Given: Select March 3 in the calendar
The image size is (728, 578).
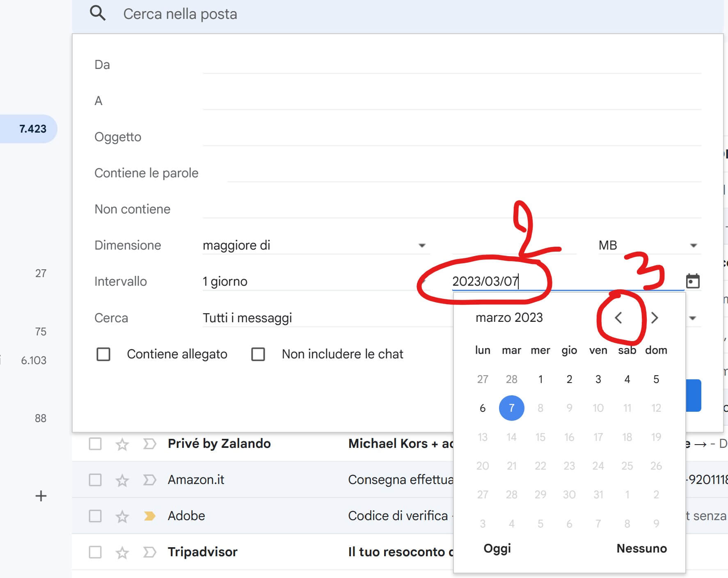Looking at the screenshot, I should click(598, 379).
